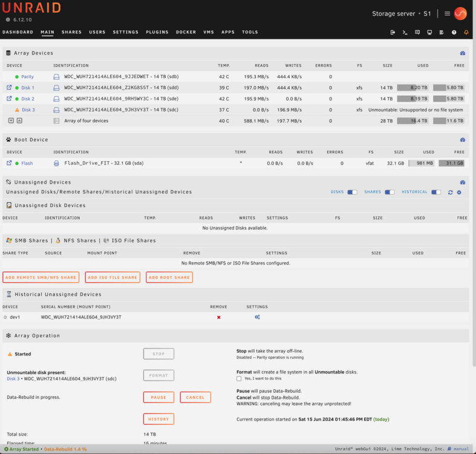
Task: Open the web terminal icon
Action: (x=405, y=32)
